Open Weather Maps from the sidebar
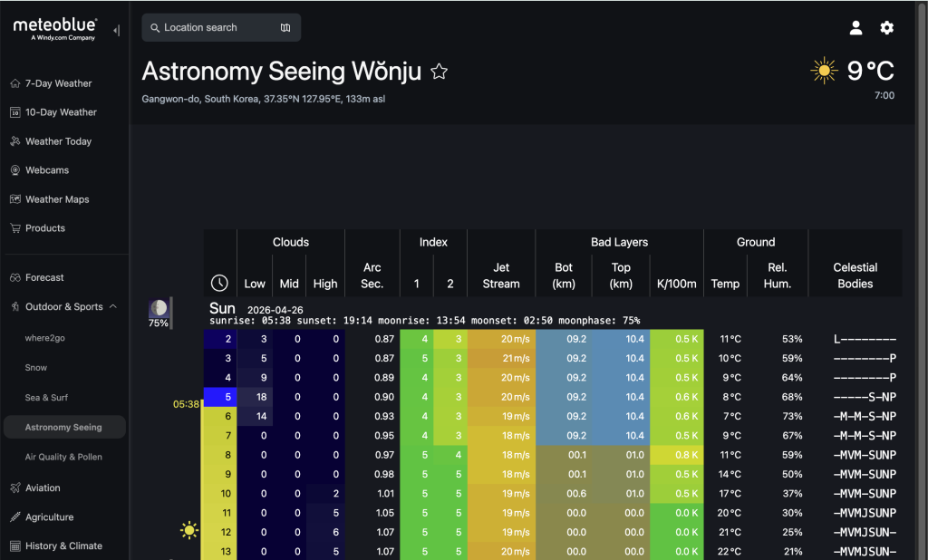Image resolution: width=928 pixels, height=560 pixels. (x=56, y=199)
